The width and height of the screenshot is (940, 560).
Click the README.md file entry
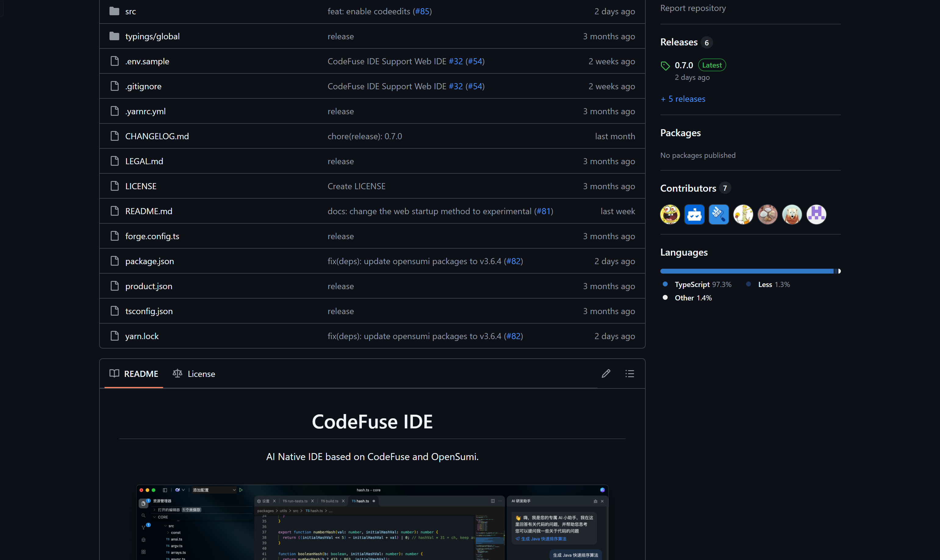point(148,210)
